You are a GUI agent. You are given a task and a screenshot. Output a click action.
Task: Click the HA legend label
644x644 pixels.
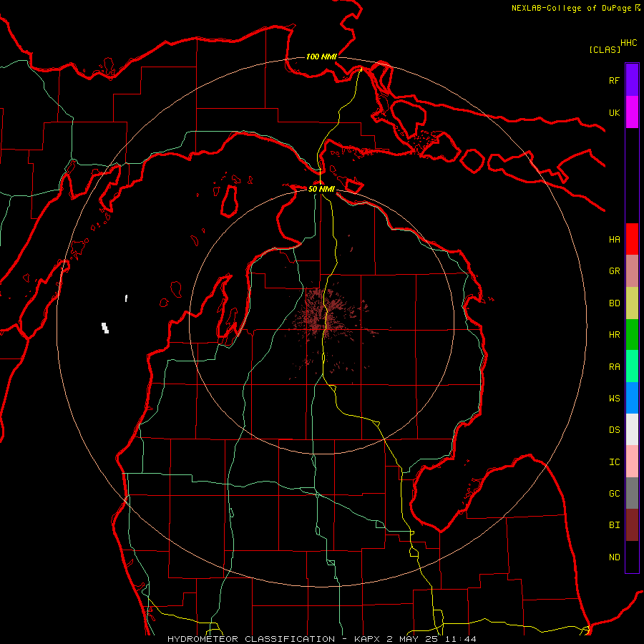tap(614, 239)
